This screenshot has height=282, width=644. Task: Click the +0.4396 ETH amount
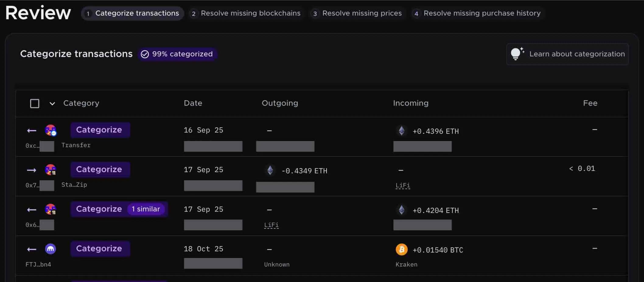click(436, 131)
